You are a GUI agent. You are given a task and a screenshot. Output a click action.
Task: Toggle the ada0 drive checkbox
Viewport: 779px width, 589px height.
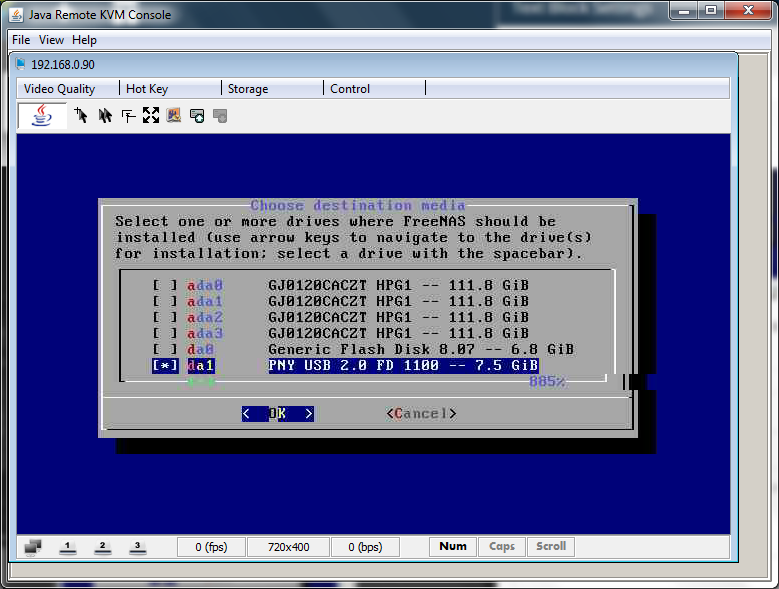pos(165,285)
